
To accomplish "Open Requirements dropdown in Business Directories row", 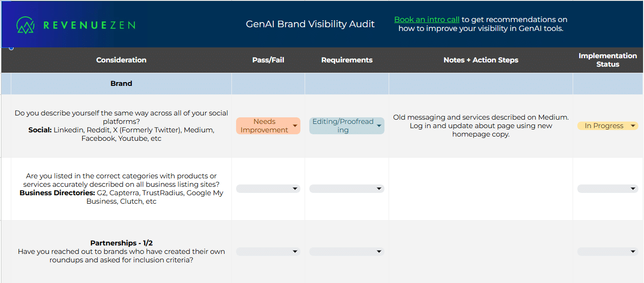I will click(346, 189).
